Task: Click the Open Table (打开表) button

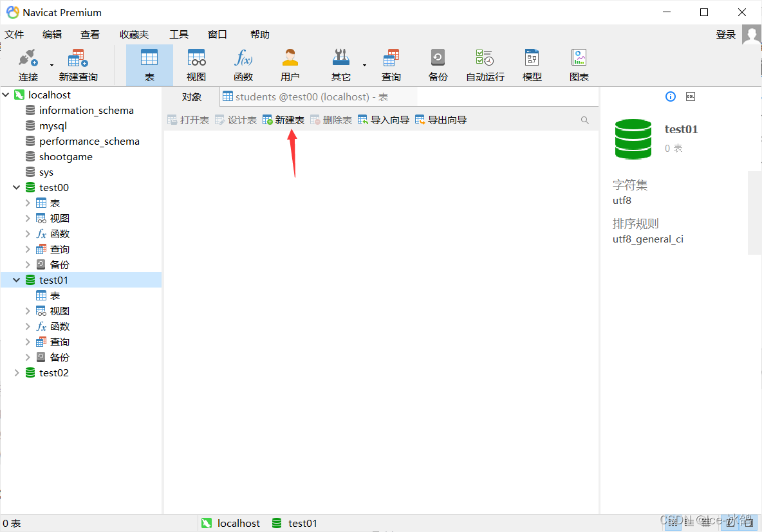Action: (x=188, y=120)
